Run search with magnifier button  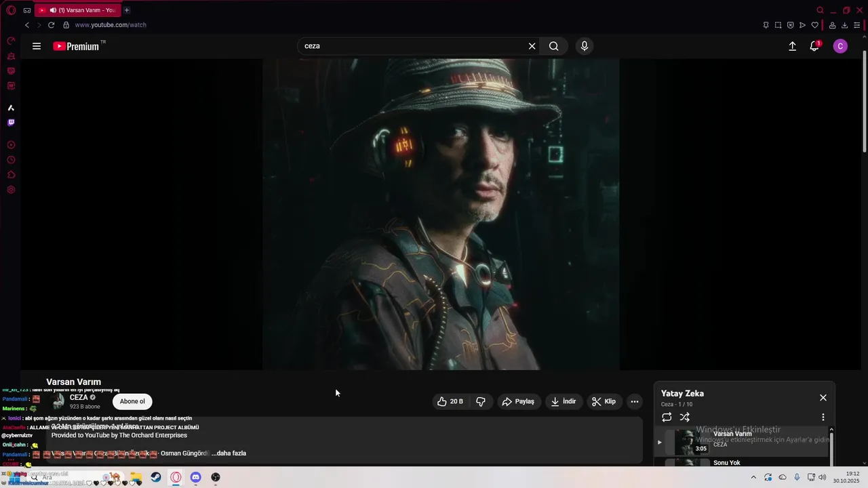(554, 46)
